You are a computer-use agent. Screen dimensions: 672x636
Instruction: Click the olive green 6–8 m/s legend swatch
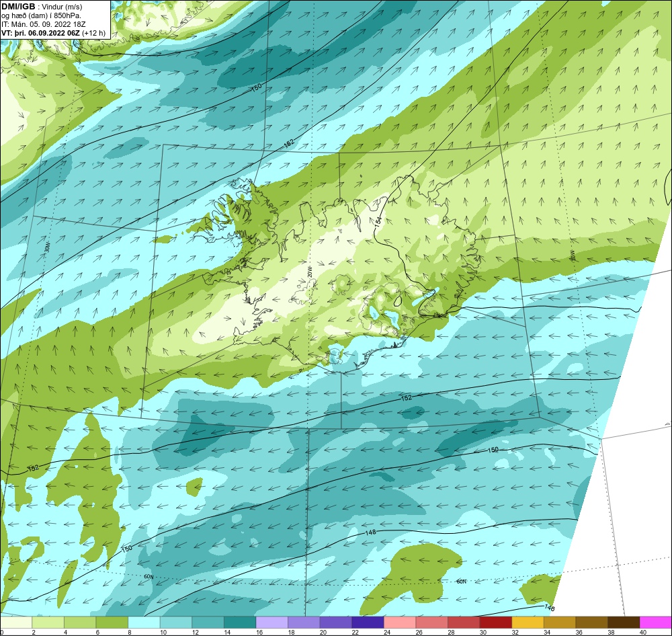pos(112,623)
